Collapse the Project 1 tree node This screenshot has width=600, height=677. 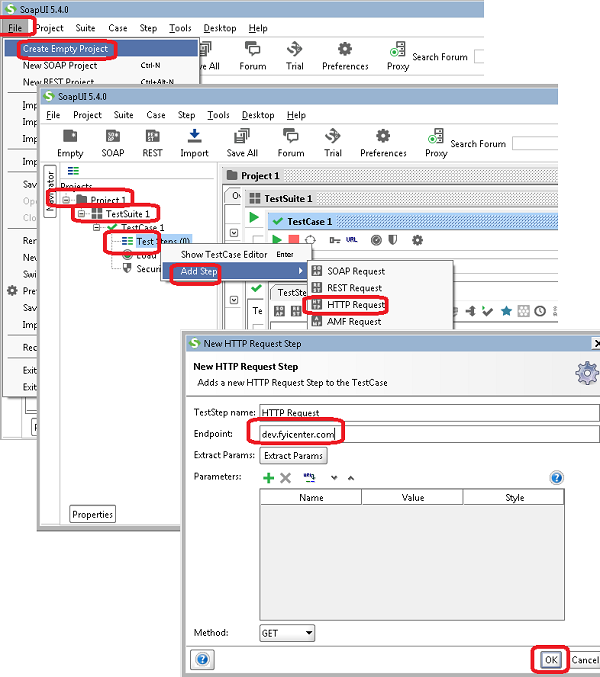coord(67,200)
